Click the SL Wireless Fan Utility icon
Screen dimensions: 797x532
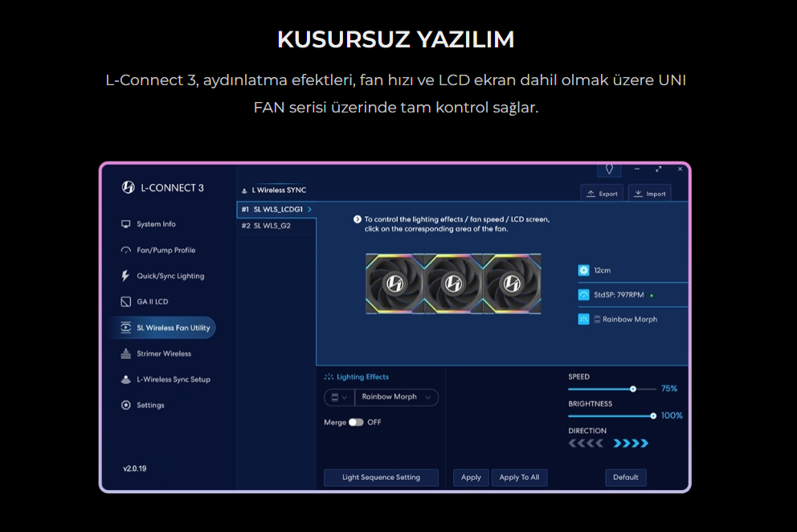tap(125, 328)
